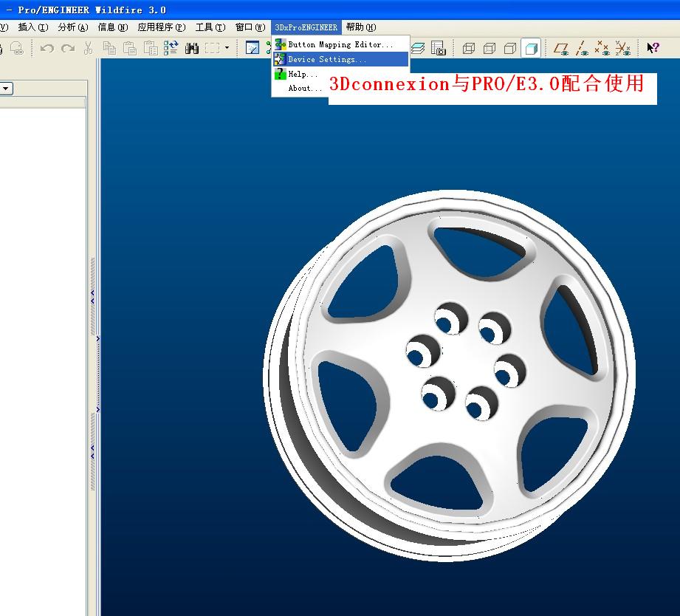The height and width of the screenshot is (616, 680).
Task: Open the 帮助(H) menu
Action: click(x=361, y=27)
